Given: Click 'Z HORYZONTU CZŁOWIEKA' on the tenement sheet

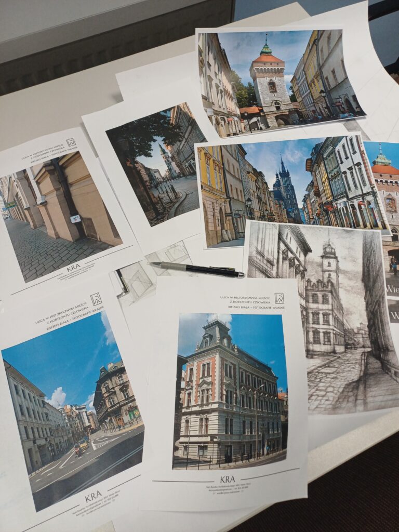Looking at the screenshot, I should click(x=250, y=302).
